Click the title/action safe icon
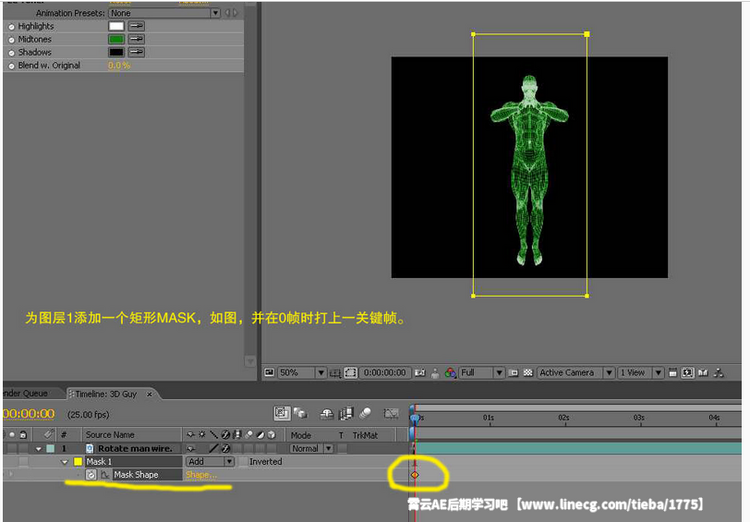 tap(335, 373)
